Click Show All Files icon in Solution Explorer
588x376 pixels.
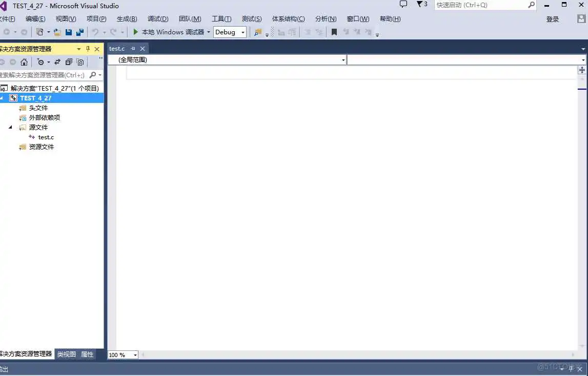tap(80, 62)
